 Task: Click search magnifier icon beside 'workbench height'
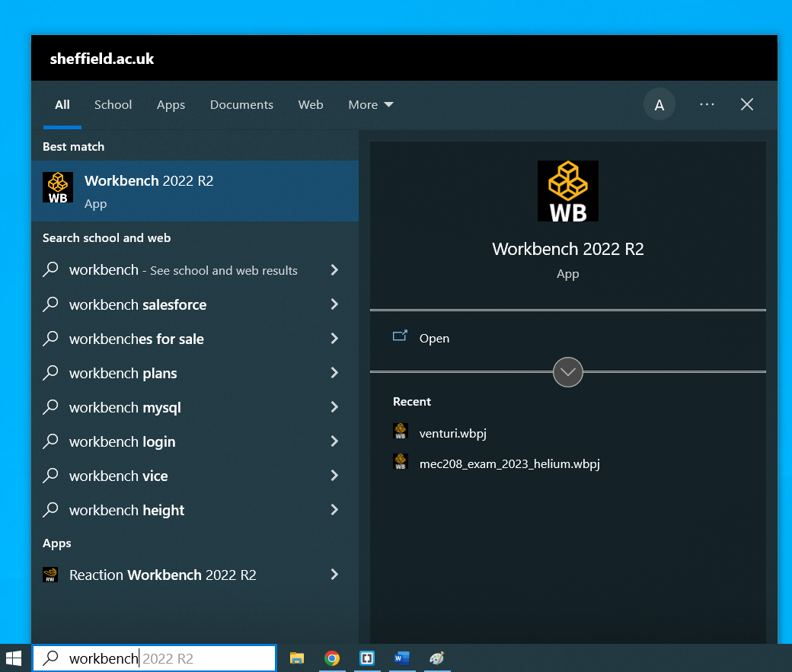click(x=50, y=510)
